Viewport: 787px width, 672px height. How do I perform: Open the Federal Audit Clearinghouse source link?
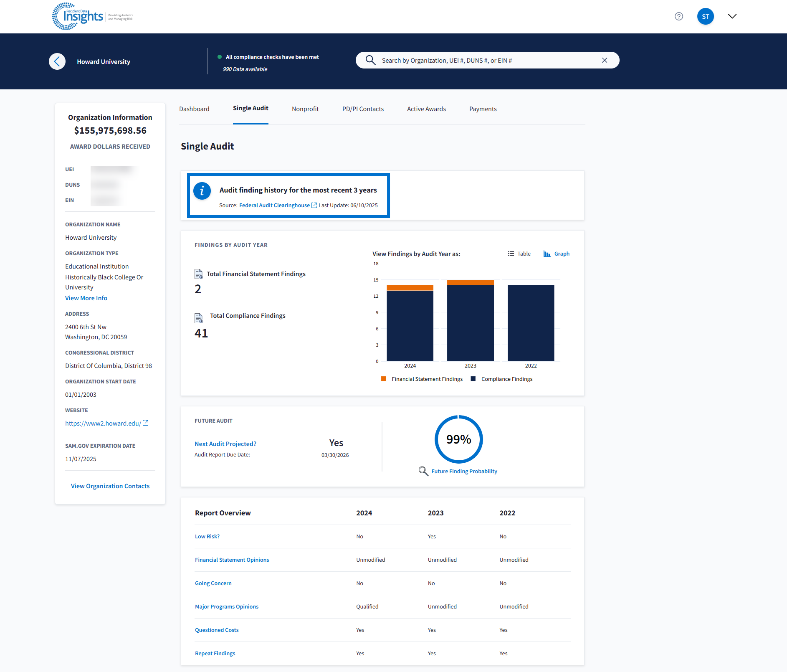[x=274, y=205]
